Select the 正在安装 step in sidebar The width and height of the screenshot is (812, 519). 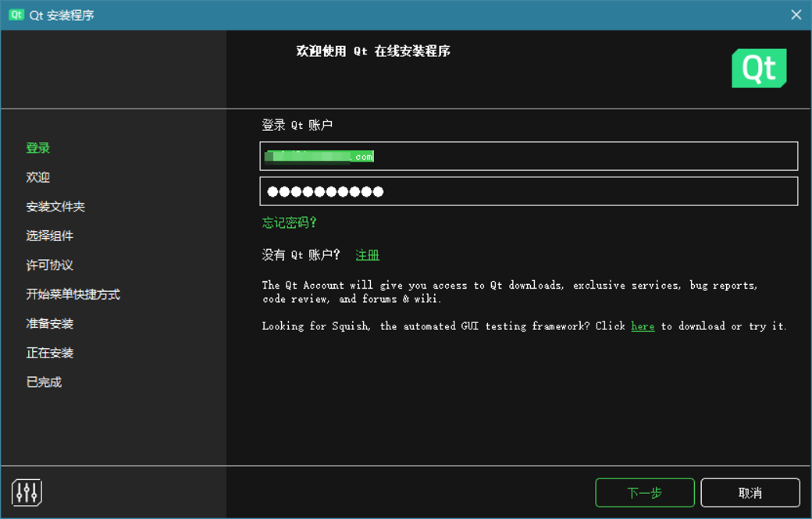click(50, 353)
